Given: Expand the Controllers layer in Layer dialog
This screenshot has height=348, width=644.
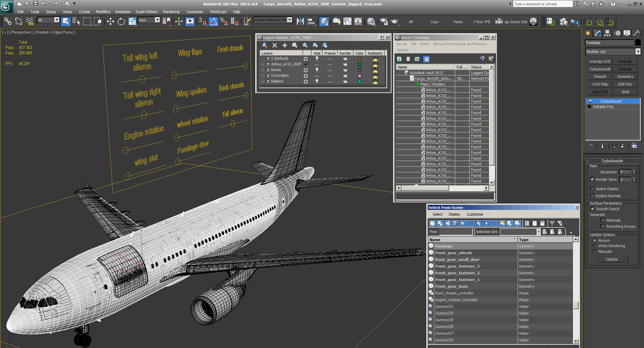Looking at the screenshot, I should 262,76.
